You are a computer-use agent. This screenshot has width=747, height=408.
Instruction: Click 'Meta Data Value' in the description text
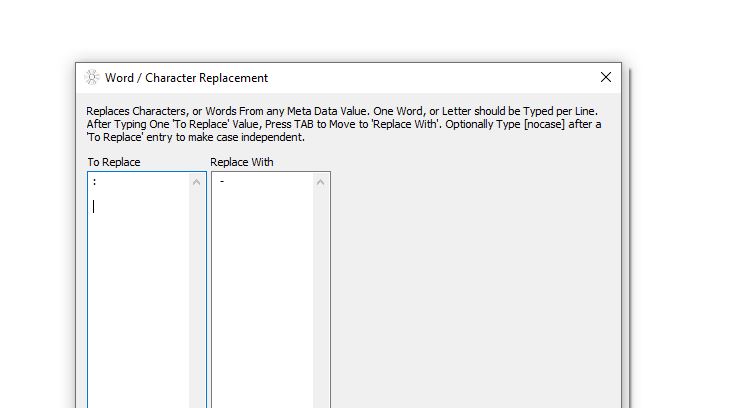[x=326, y=111]
